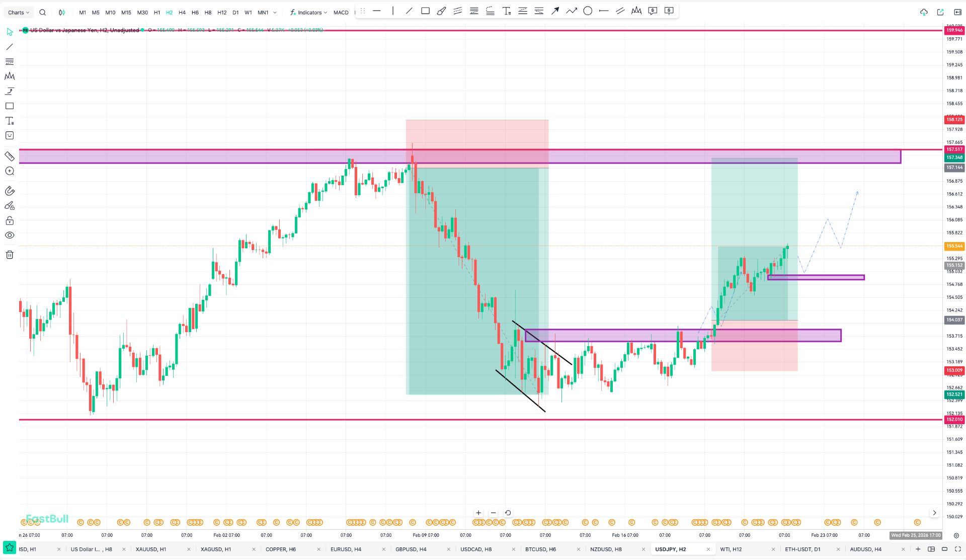The height and width of the screenshot is (560, 966).
Task: Expand more timeframes chevron after MN1
Action: 275,13
